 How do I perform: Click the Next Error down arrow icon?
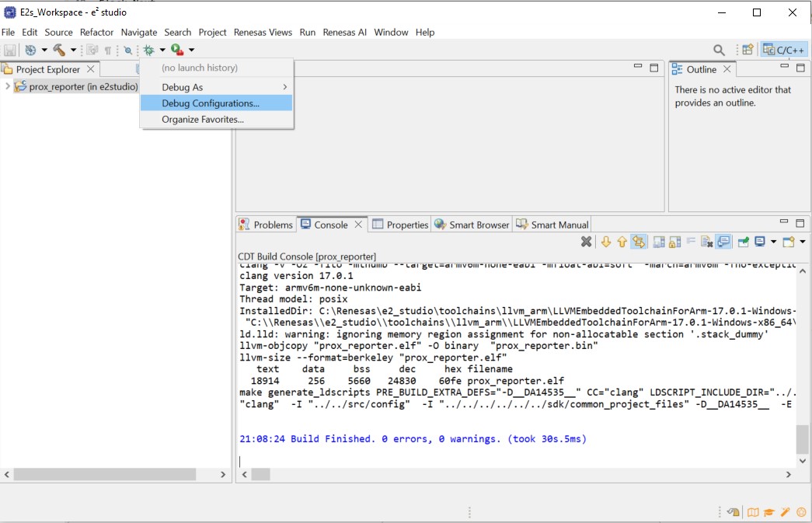click(x=606, y=242)
